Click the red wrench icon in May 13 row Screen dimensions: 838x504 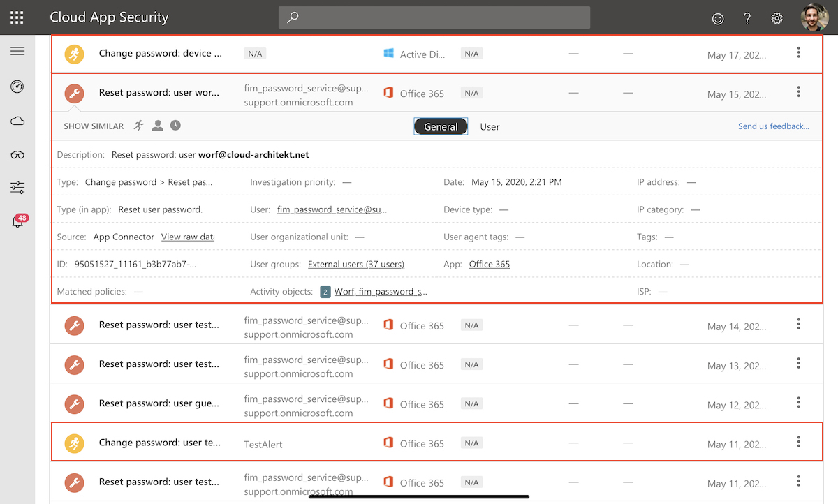[74, 364]
